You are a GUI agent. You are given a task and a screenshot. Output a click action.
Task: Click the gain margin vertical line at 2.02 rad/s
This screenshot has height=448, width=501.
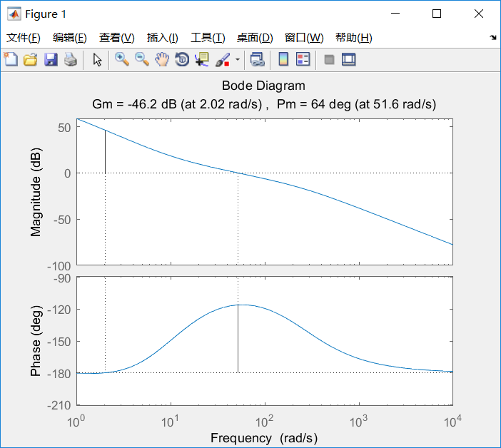tap(105, 152)
